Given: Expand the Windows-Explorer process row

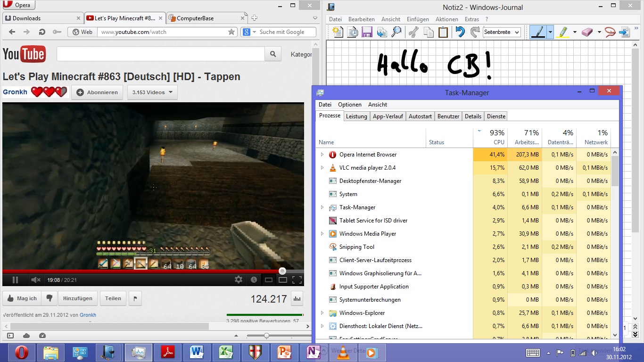Looking at the screenshot, I should point(322,313).
